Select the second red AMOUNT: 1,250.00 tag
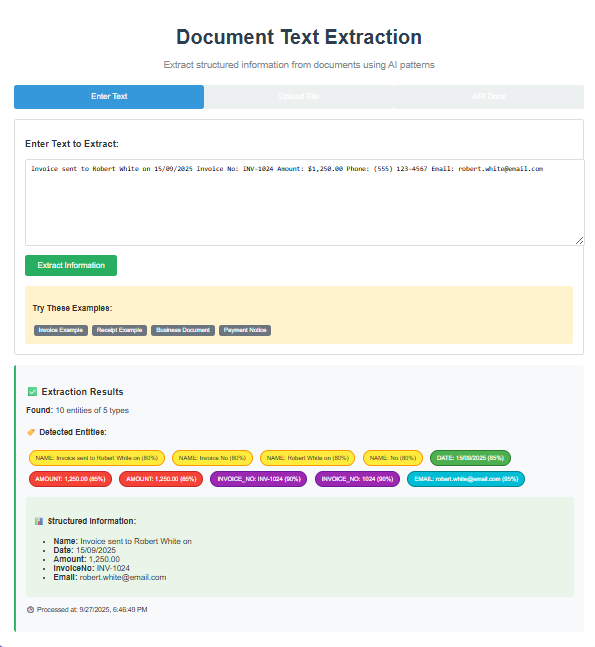595x647 pixels. (161, 479)
